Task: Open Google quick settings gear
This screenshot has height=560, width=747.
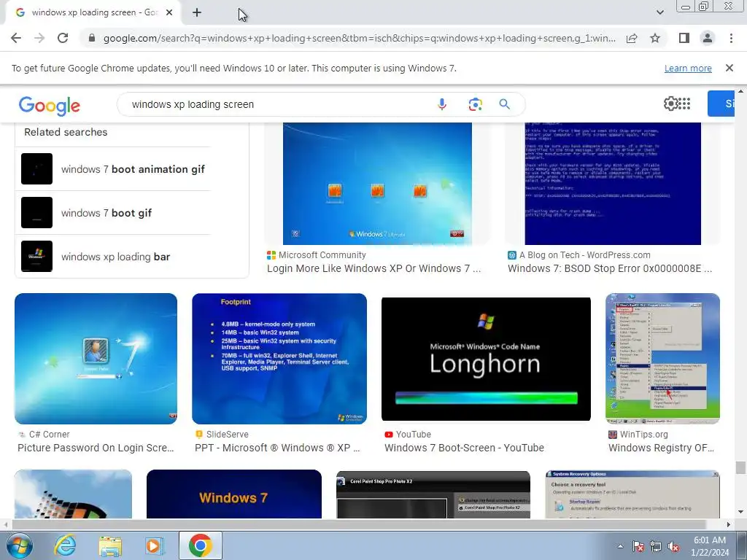Action: point(670,104)
